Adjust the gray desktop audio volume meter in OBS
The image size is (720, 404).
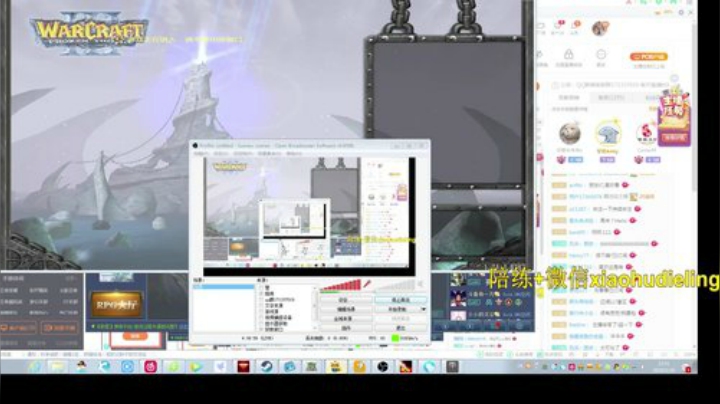click(x=395, y=286)
